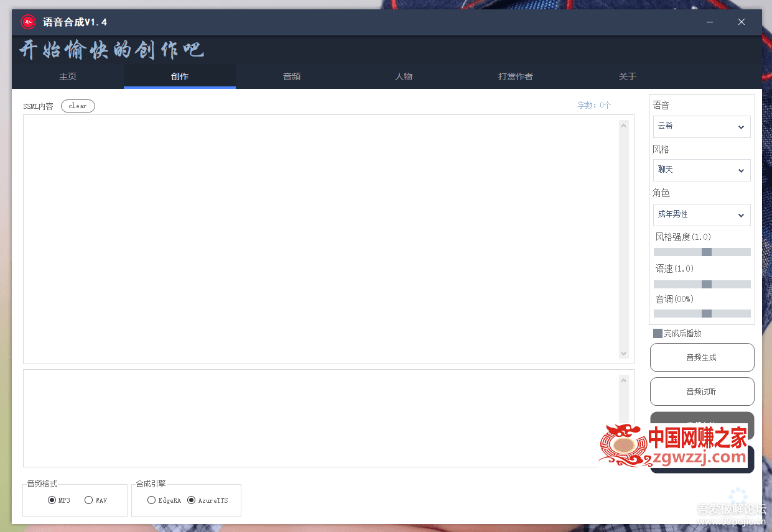This screenshot has height=532, width=772.
Task: Click the 语速 slider handle
Action: pyautogui.click(x=707, y=284)
